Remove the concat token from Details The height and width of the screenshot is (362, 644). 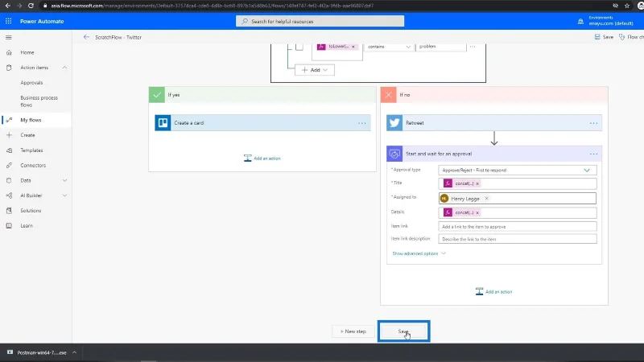pyautogui.click(x=477, y=212)
